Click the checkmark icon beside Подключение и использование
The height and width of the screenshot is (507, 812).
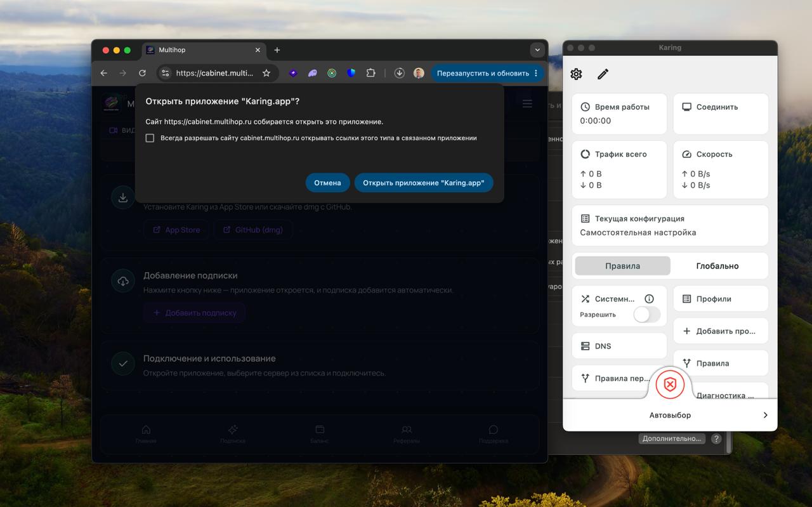point(123,364)
